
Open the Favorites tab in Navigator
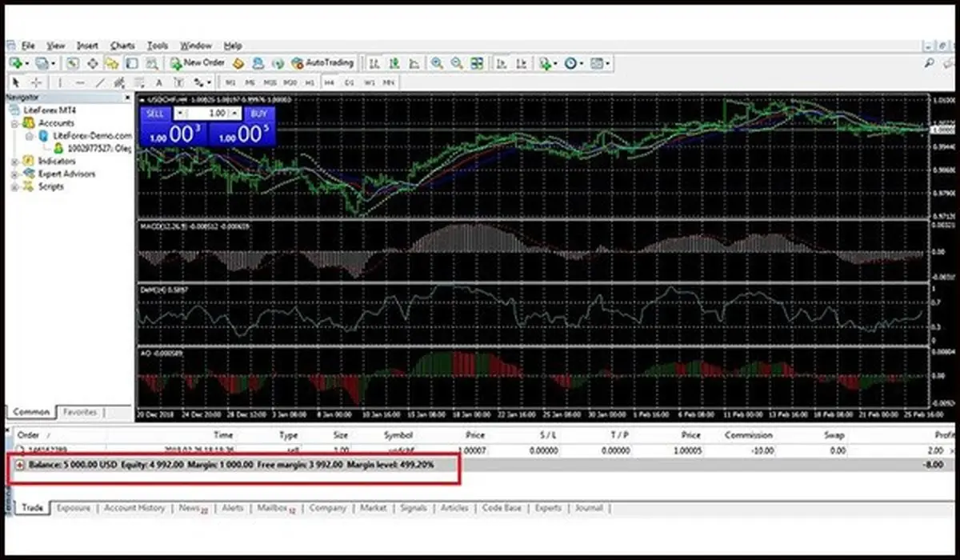tap(80, 412)
